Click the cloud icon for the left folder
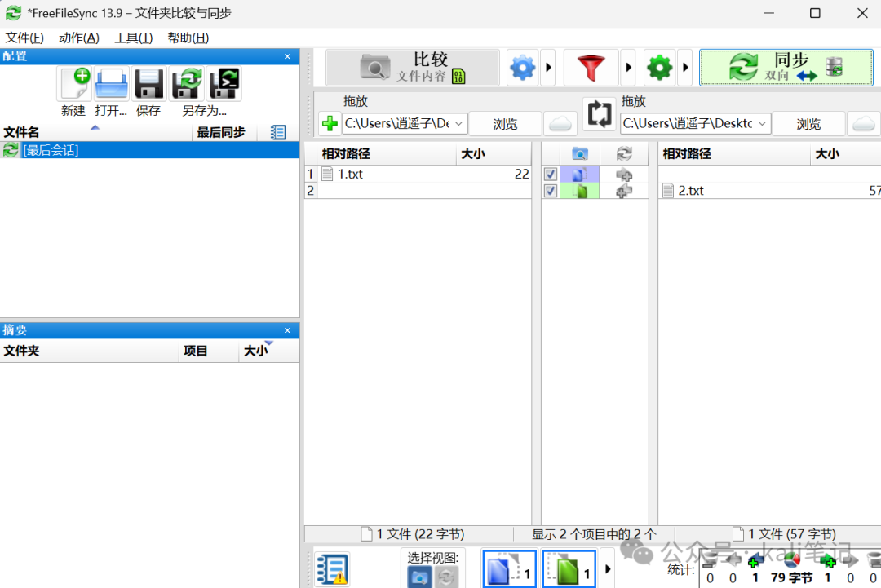This screenshot has height=588, width=881. [560, 123]
